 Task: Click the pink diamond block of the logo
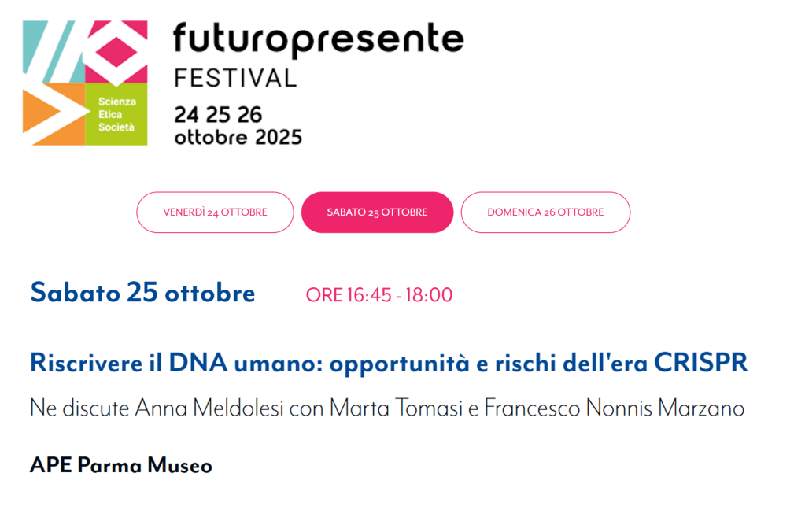click(x=116, y=51)
